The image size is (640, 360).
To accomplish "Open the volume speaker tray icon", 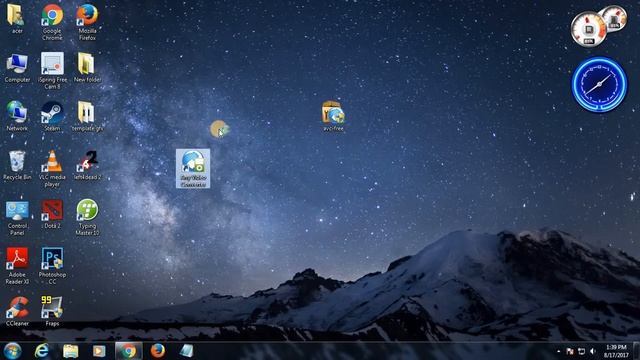I will click(x=593, y=351).
